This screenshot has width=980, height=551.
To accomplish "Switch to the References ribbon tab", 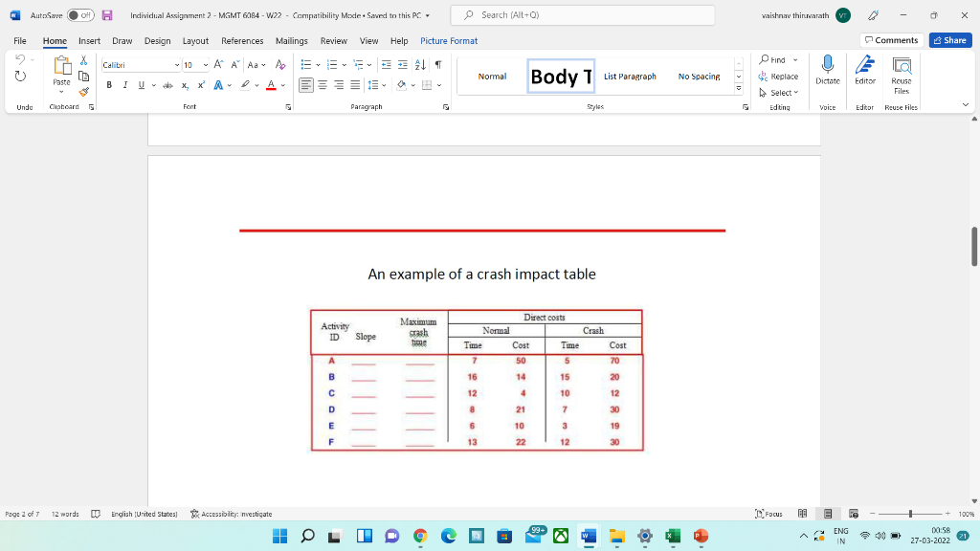I will (242, 41).
